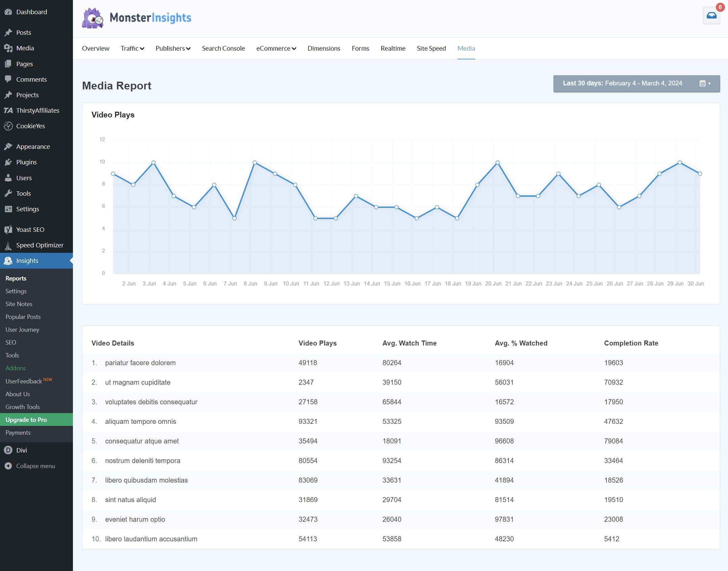Open Yoast SEO sidebar icon

[x=8, y=229]
